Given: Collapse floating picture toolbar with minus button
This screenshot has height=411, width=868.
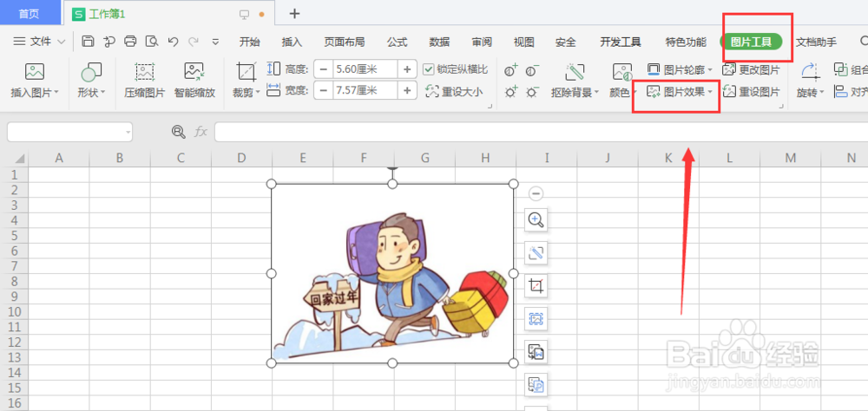Looking at the screenshot, I should click(x=536, y=193).
